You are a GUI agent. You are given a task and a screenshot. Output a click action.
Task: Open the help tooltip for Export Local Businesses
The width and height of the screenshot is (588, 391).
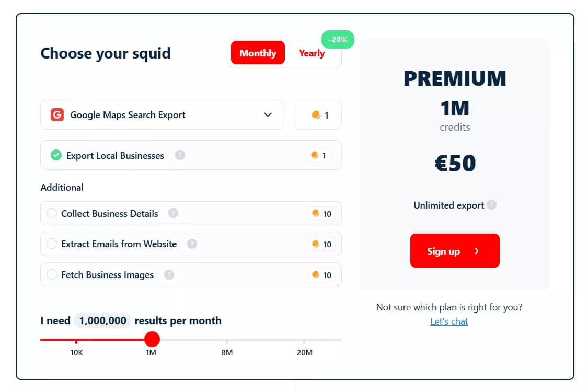(180, 155)
